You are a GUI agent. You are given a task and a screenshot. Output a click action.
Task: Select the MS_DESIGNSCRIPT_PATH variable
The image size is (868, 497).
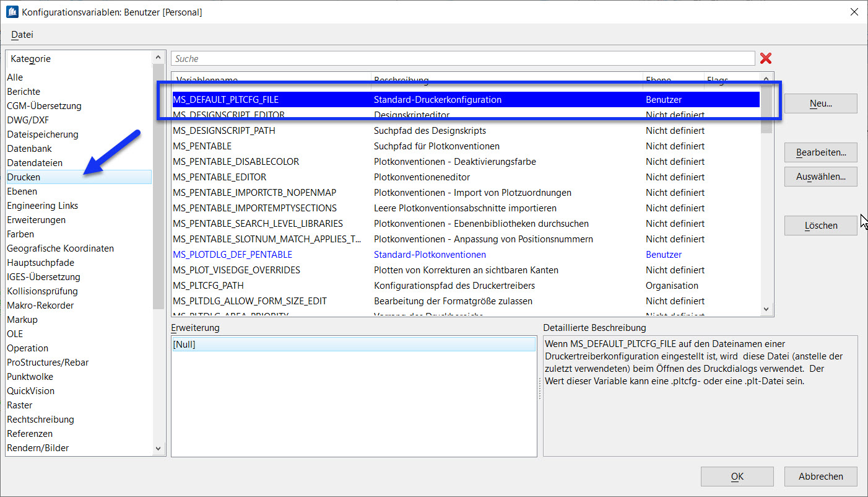pos(466,131)
